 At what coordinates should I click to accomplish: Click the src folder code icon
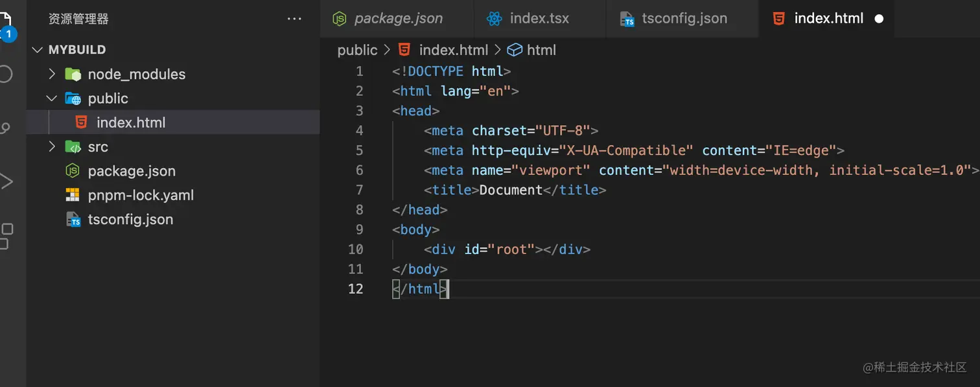point(73,147)
